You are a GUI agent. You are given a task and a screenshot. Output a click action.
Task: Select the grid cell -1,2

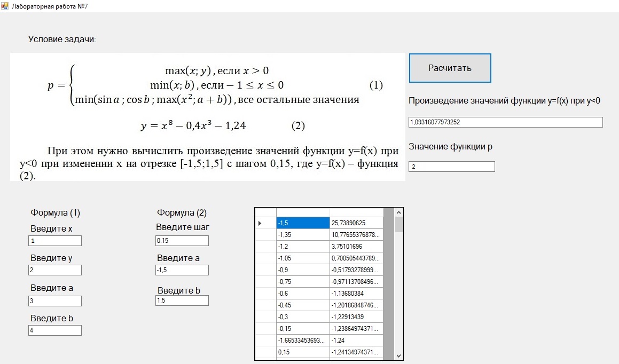(303, 247)
